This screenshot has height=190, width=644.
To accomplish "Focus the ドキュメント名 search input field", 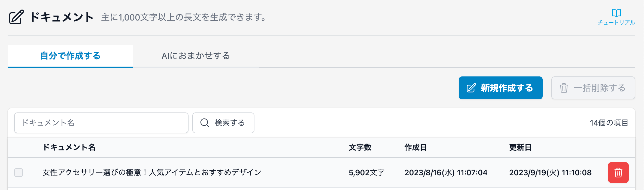I will (101, 123).
